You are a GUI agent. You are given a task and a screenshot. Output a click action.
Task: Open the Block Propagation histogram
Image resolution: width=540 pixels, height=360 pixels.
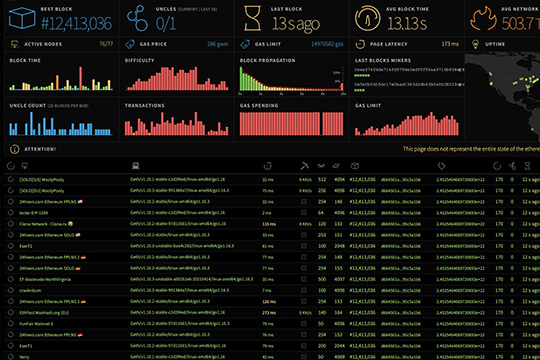point(292,80)
